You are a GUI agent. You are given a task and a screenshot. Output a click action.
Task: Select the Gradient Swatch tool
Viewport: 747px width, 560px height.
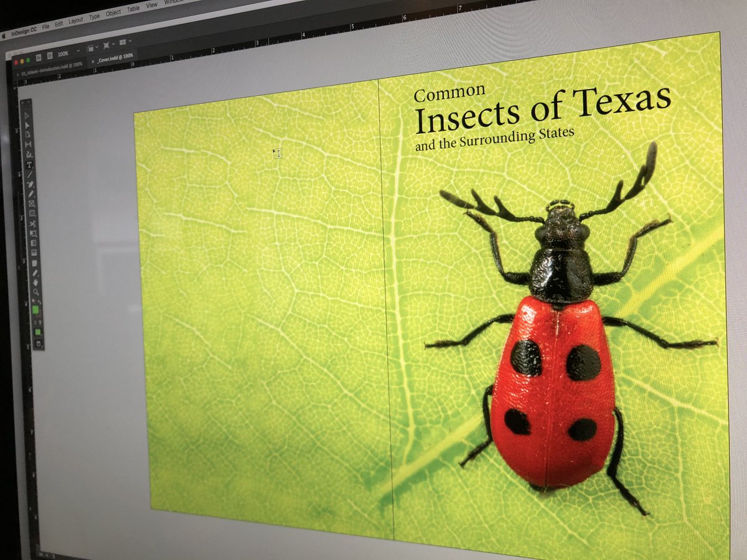33,243
